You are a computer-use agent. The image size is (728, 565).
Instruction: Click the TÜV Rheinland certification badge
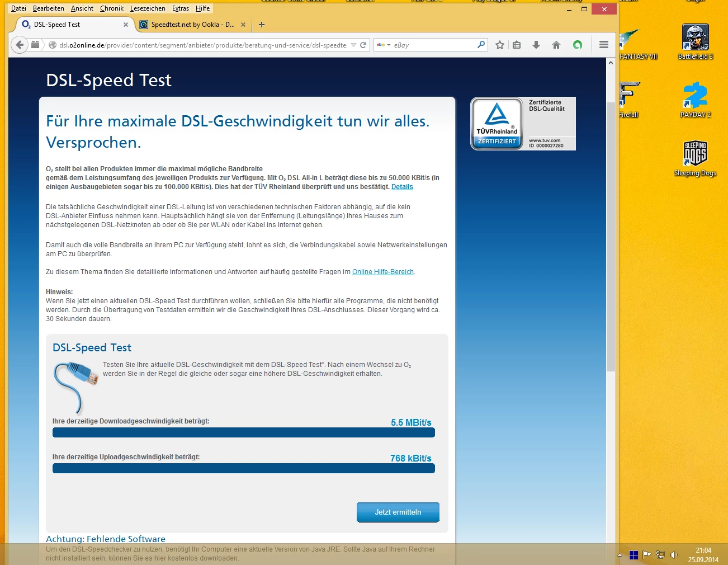click(x=523, y=124)
